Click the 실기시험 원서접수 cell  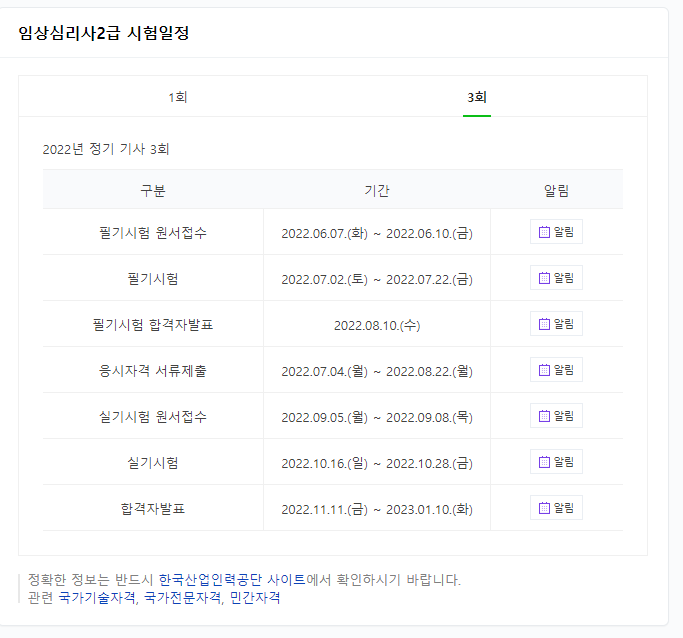point(153,417)
